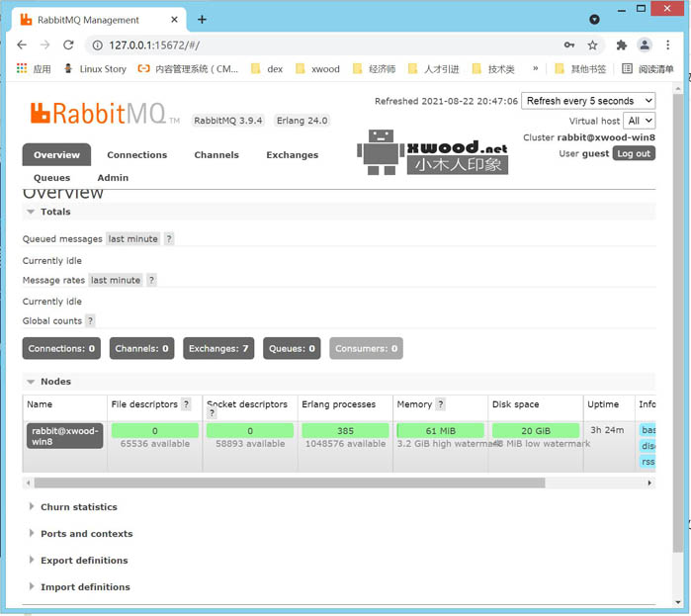Click the 3h 24m uptime value

point(607,429)
